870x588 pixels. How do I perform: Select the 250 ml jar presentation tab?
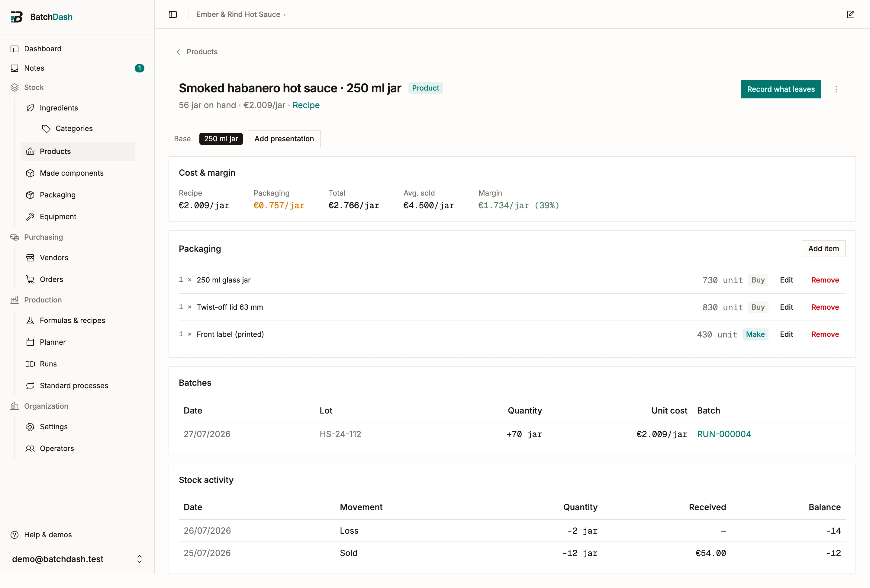(221, 139)
